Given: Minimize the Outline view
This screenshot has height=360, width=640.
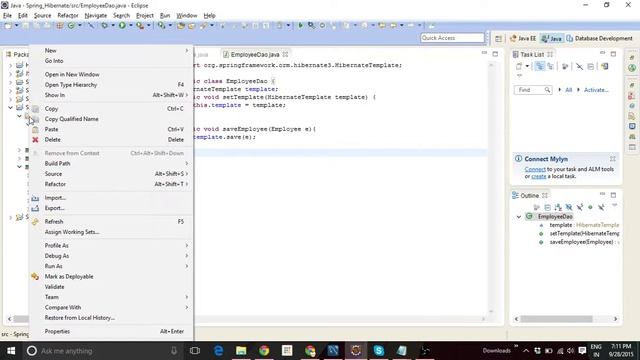Looking at the screenshot, I should point(602,195).
